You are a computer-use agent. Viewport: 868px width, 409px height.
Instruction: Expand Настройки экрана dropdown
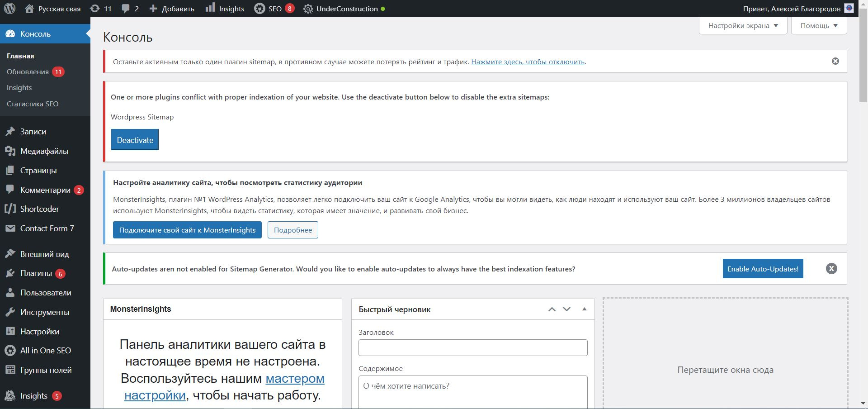tap(743, 26)
